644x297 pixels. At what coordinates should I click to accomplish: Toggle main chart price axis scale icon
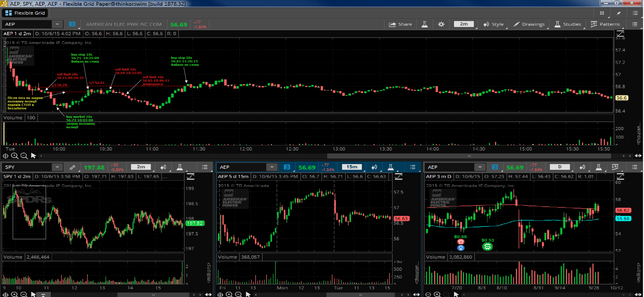pos(620,33)
